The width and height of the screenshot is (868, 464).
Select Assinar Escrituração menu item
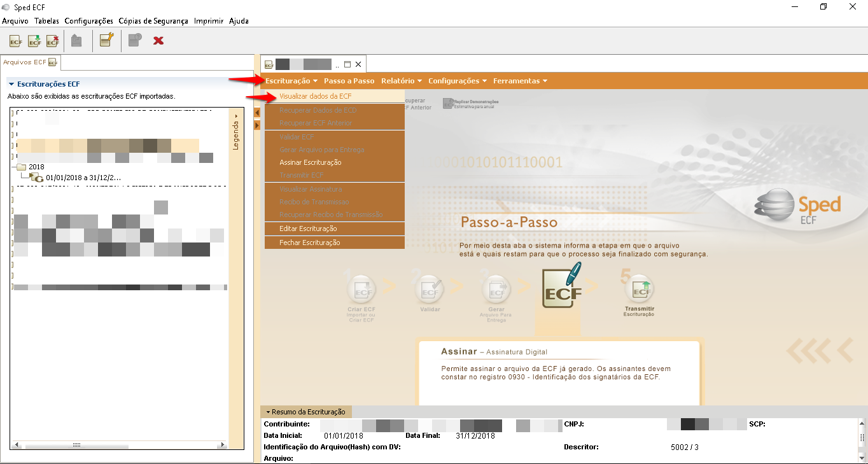pyautogui.click(x=335, y=162)
